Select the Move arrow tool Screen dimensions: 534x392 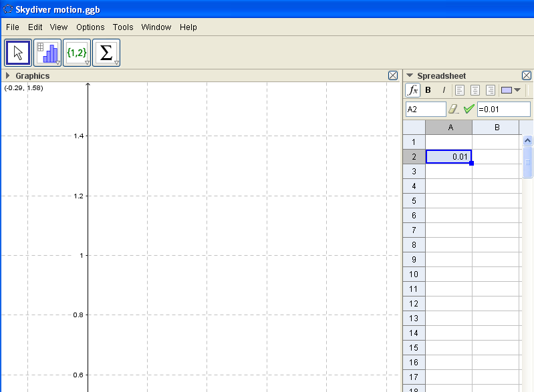click(x=18, y=53)
